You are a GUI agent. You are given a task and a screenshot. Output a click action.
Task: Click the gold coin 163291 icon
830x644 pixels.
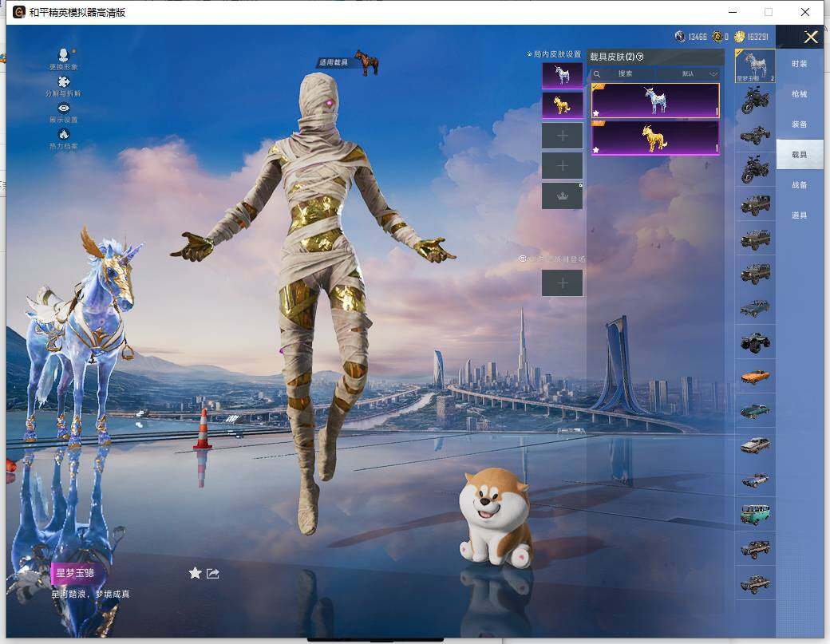click(x=740, y=37)
